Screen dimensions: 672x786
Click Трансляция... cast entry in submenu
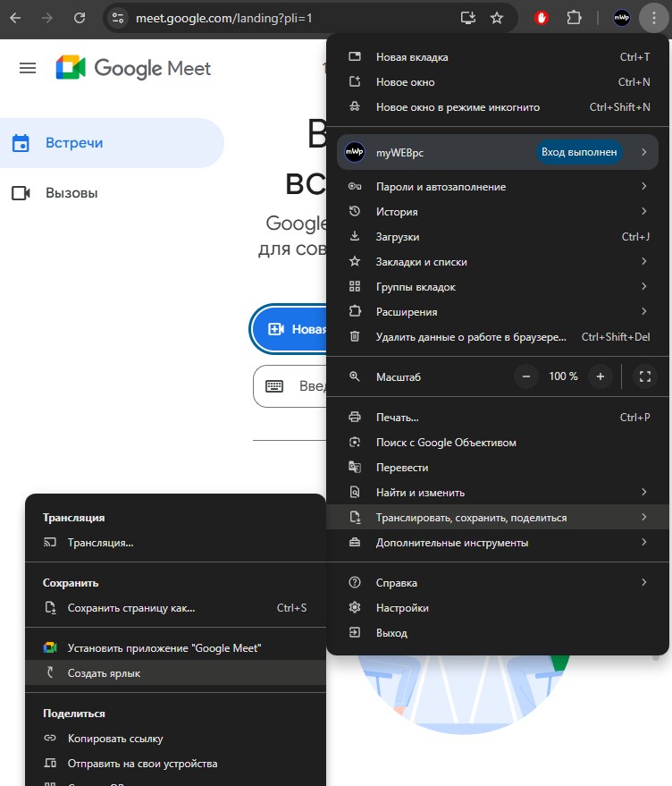coord(175,543)
